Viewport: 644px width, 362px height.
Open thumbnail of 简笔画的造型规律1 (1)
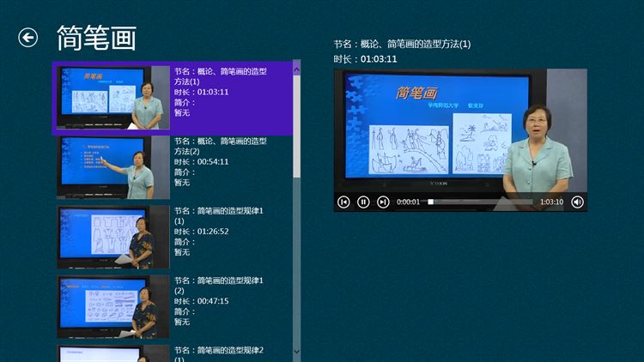113,238
